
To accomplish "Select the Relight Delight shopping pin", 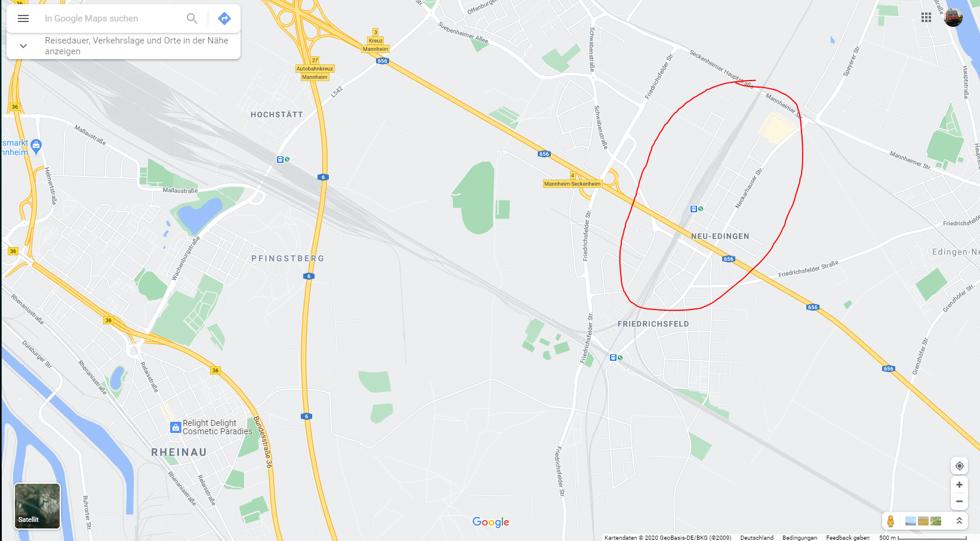I will [x=175, y=427].
